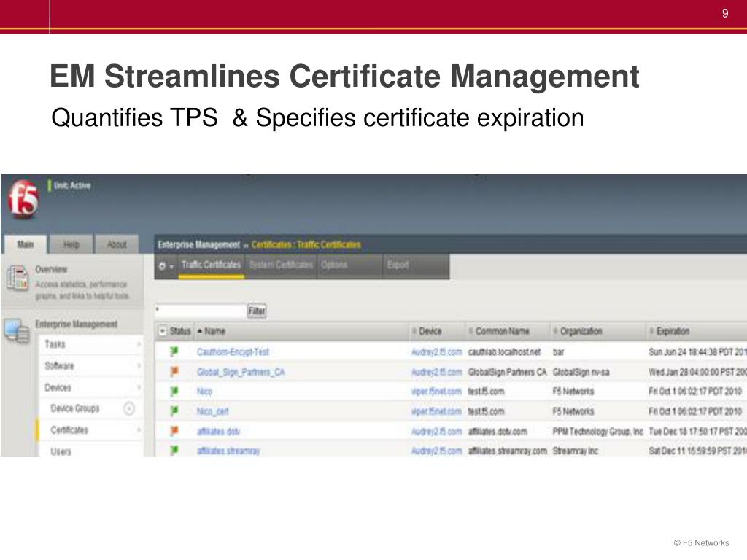Viewport: 747px width, 560px height.
Task: Open Device Groups in the sidebar
Action: click(x=75, y=408)
